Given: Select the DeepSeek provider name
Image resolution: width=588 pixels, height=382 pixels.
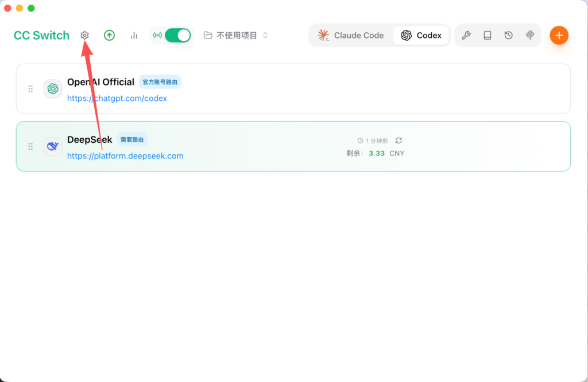Looking at the screenshot, I should pos(90,140).
